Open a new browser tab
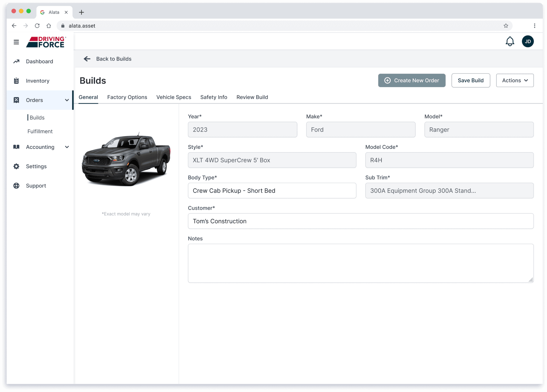 click(81, 12)
